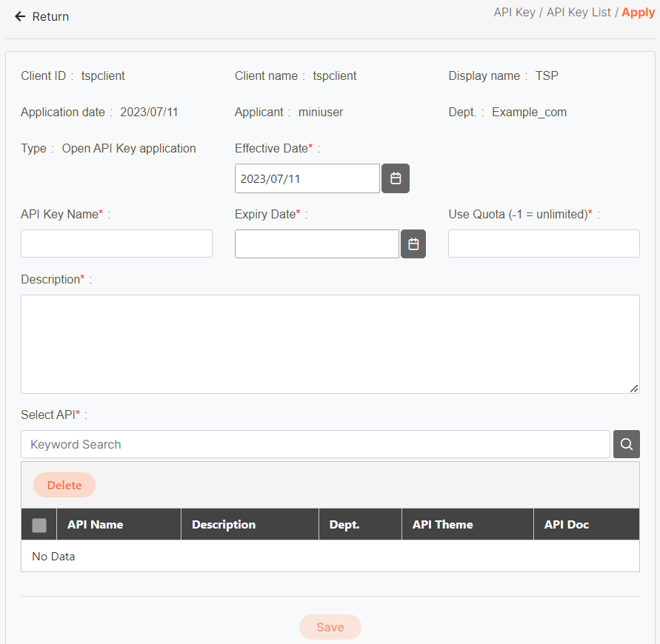Click the API Theme column header
This screenshot has height=644, width=660.
tap(442, 525)
